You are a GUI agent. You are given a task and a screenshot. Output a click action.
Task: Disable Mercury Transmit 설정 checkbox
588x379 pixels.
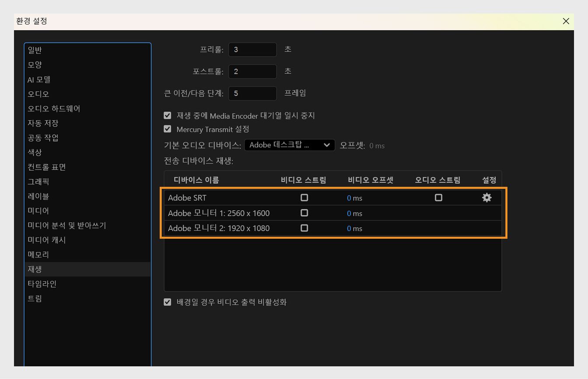[168, 129]
